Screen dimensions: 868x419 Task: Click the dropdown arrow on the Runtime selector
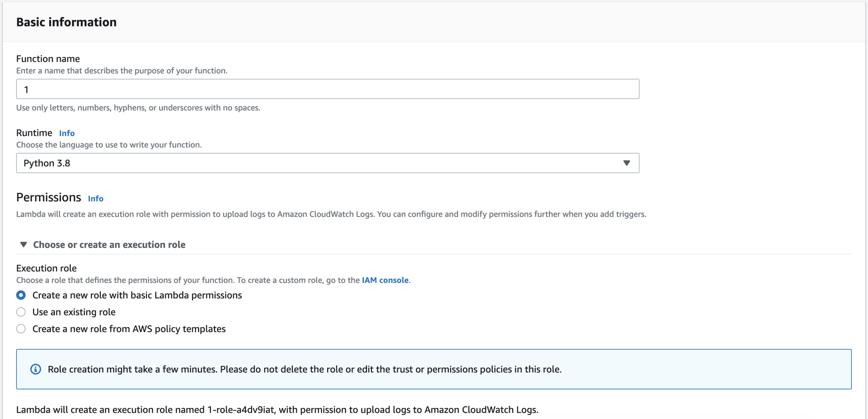point(626,163)
